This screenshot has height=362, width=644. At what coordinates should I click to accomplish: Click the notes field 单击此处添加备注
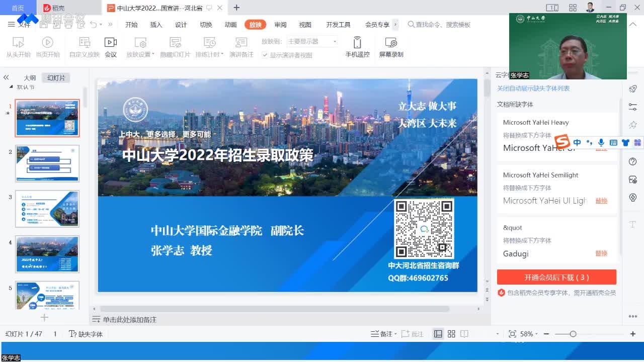point(130,320)
